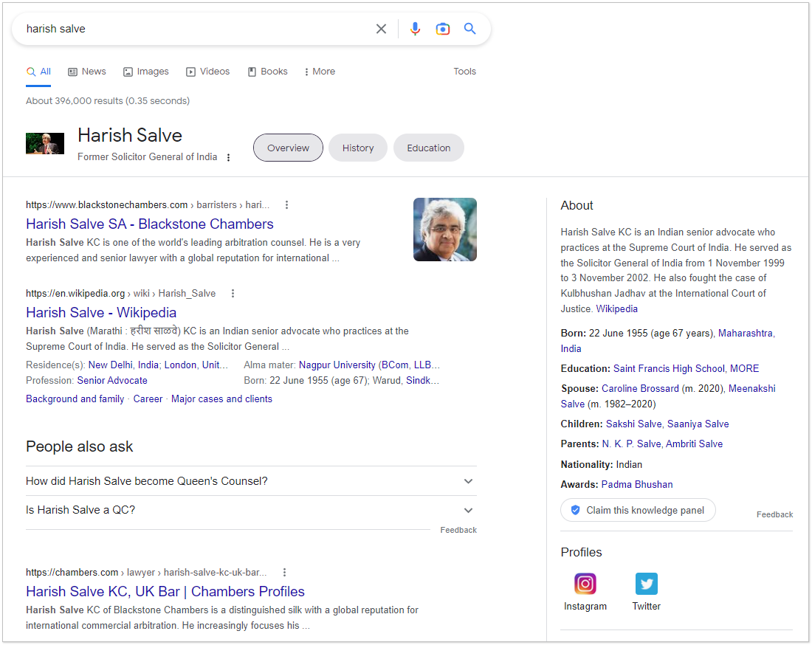
Task: Click Feedback in the knowledge panel
Action: 774,514
